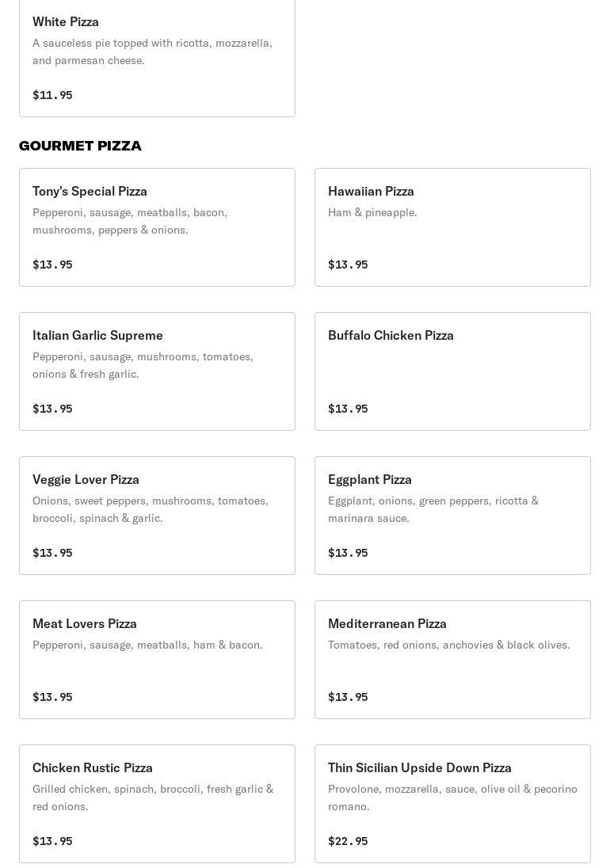Image resolution: width=610 pixels, height=868 pixels.
Task: Select Thin Sicilian Upside Down Pizza
Action: (452, 804)
